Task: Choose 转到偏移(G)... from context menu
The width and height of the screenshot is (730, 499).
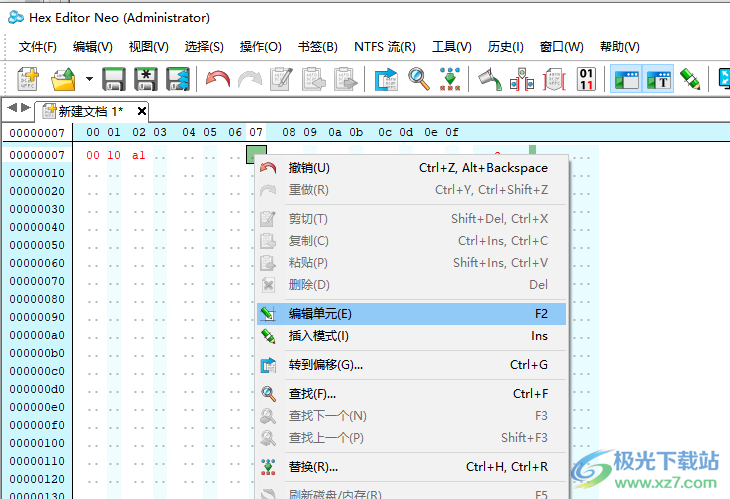Action: [x=412, y=365]
